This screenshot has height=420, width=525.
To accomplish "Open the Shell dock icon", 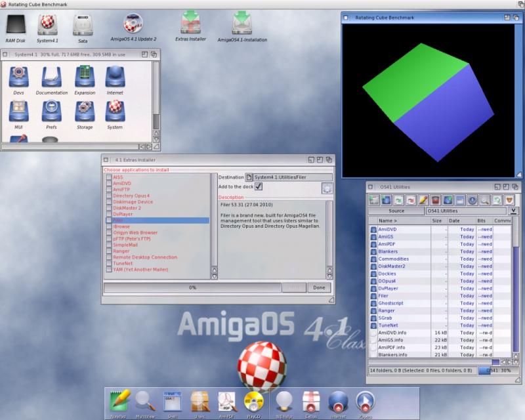I will click(173, 402).
